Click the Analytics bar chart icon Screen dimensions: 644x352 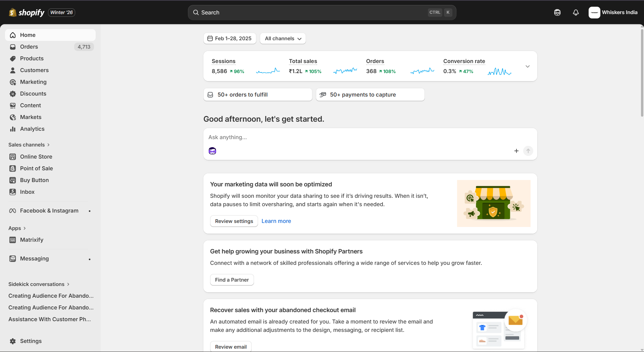[x=13, y=129]
